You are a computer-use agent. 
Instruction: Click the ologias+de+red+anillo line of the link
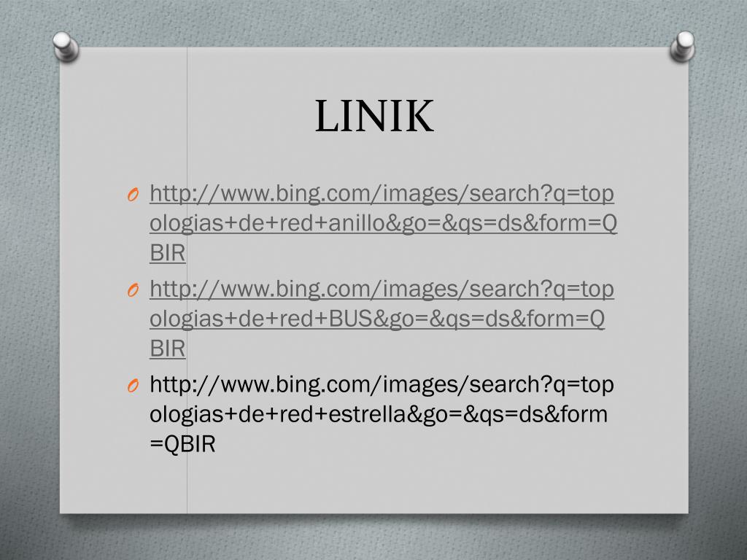383,223
